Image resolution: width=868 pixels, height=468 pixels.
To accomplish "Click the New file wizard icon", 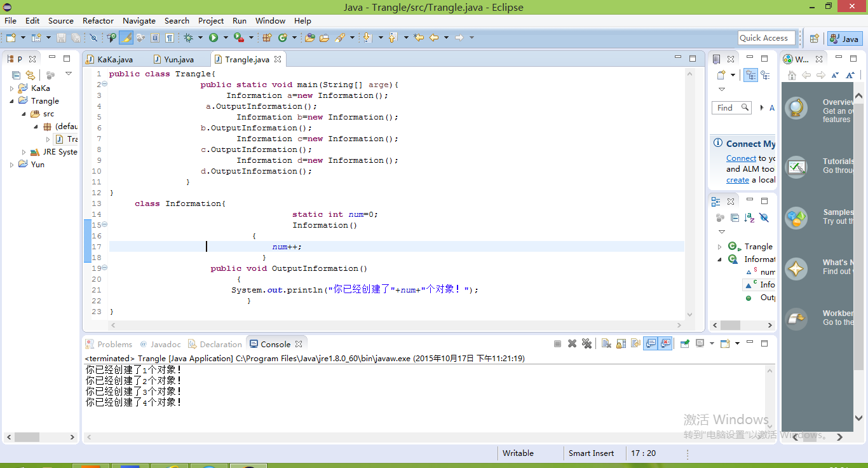I will [x=11, y=38].
